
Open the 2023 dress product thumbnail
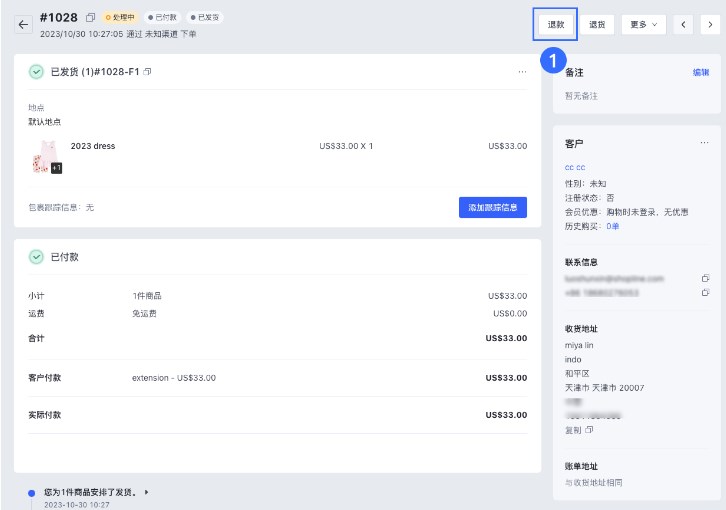pyautogui.click(x=46, y=157)
